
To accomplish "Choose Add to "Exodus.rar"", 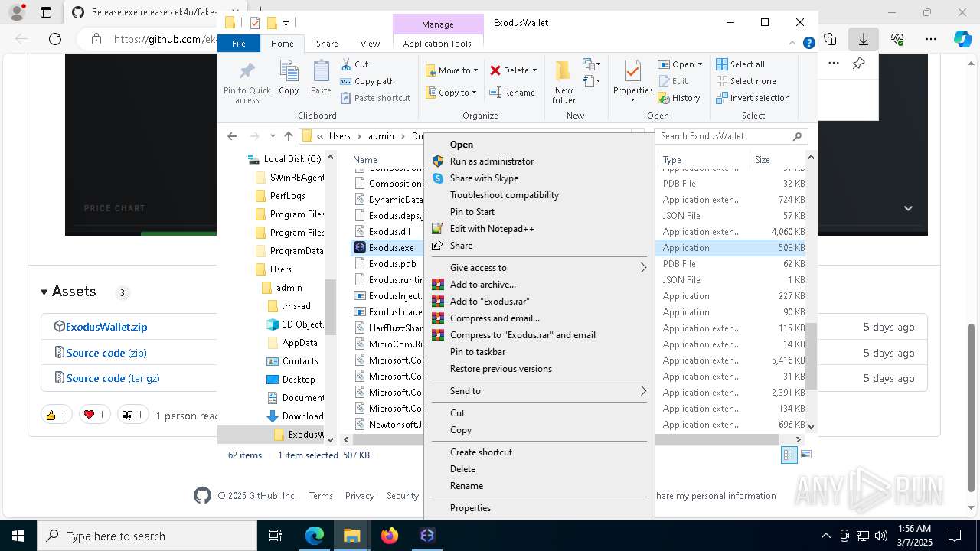I will 538,302.
